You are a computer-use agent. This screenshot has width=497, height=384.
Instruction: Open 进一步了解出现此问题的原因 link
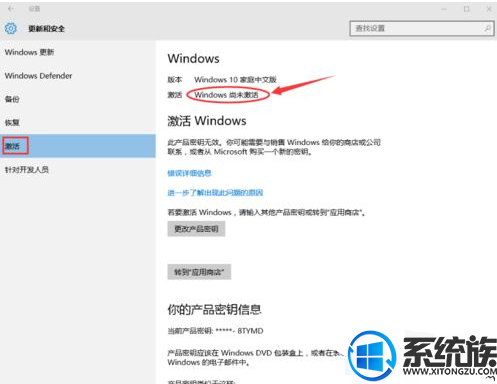(215, 192)
